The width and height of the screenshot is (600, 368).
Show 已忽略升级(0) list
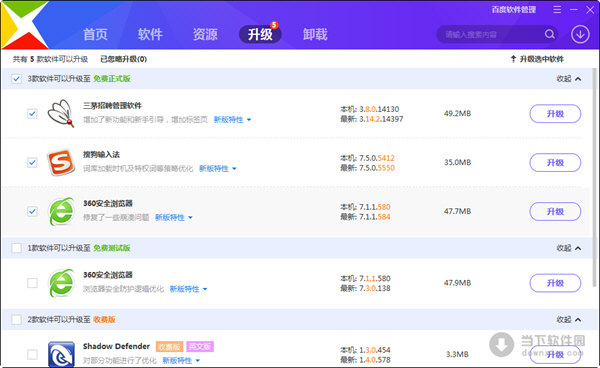[124, 59]
